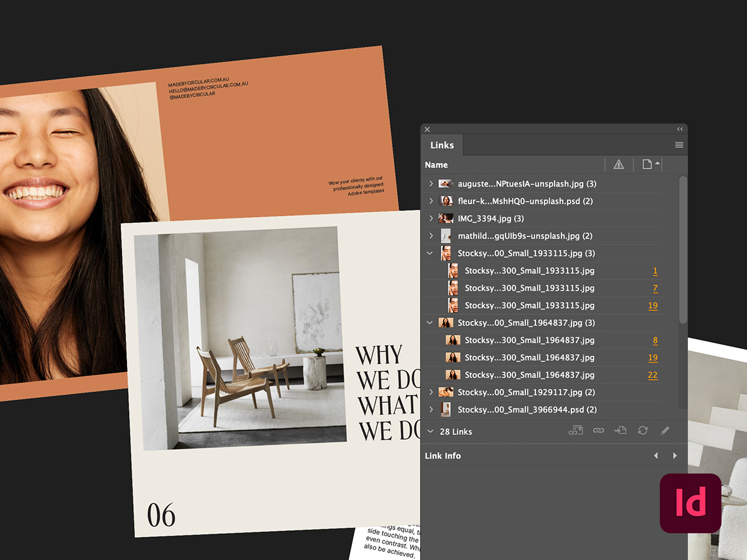Viewport: 747px width, 560px height.
Task: Collapse Stocksy...00_Small_1933115.jpg group
Action: coord(430,253)
